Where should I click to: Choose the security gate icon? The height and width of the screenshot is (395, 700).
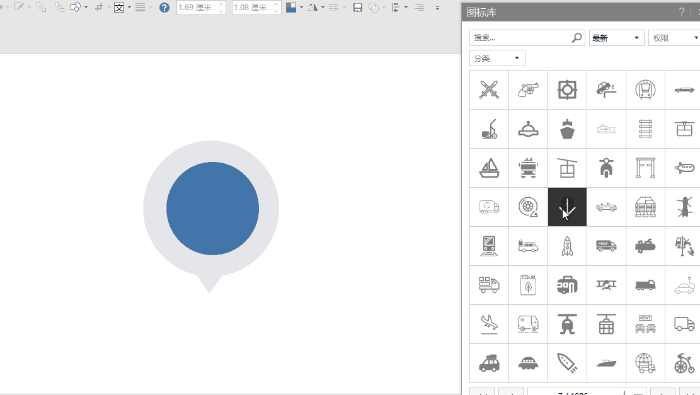[x=646, y=168]
